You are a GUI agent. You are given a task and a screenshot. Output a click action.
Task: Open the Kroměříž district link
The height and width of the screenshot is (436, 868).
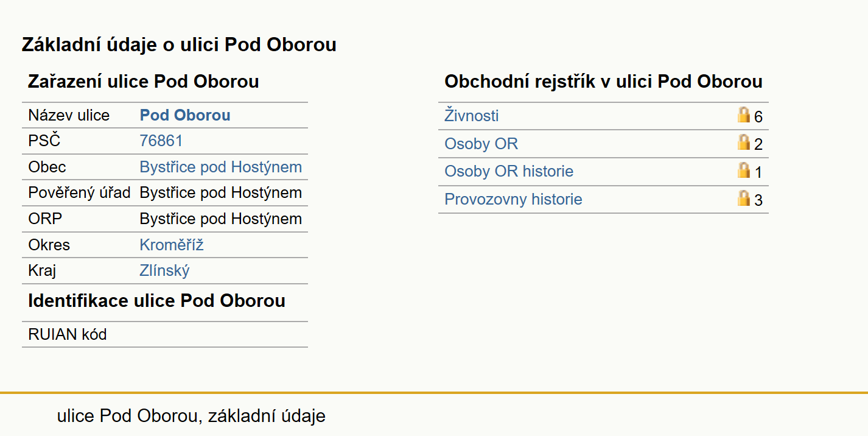(172, 245)
